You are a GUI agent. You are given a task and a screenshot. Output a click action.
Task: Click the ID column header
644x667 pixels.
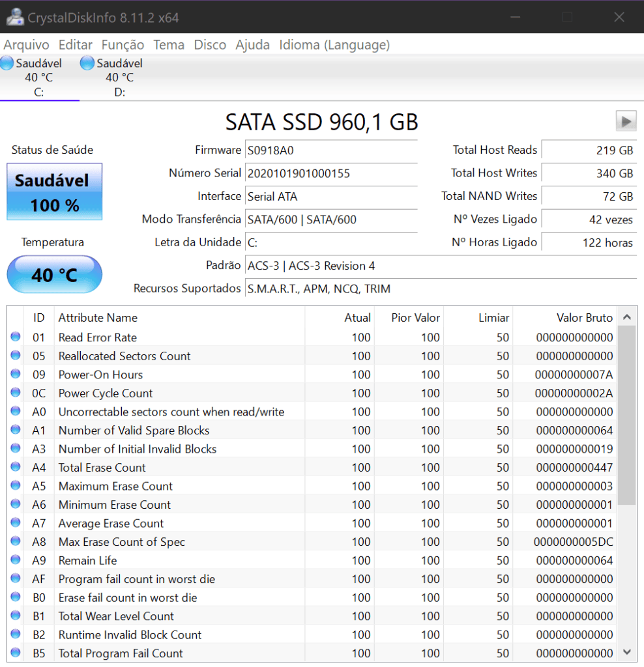click(38, 317)
